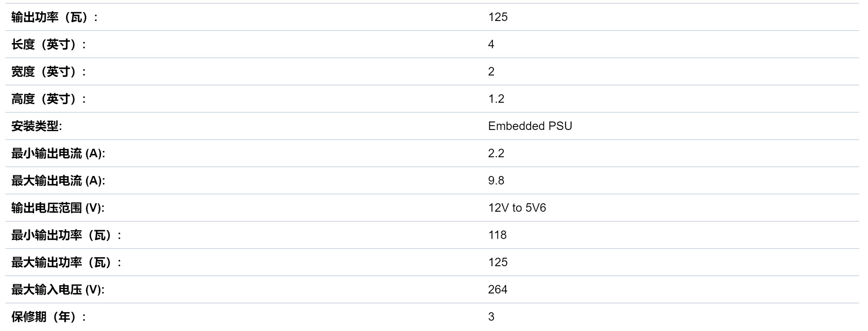This screenshot has width=868, height=331.
Task: Select the 输出电压范围 (V) label
Action: click(58, 208)
